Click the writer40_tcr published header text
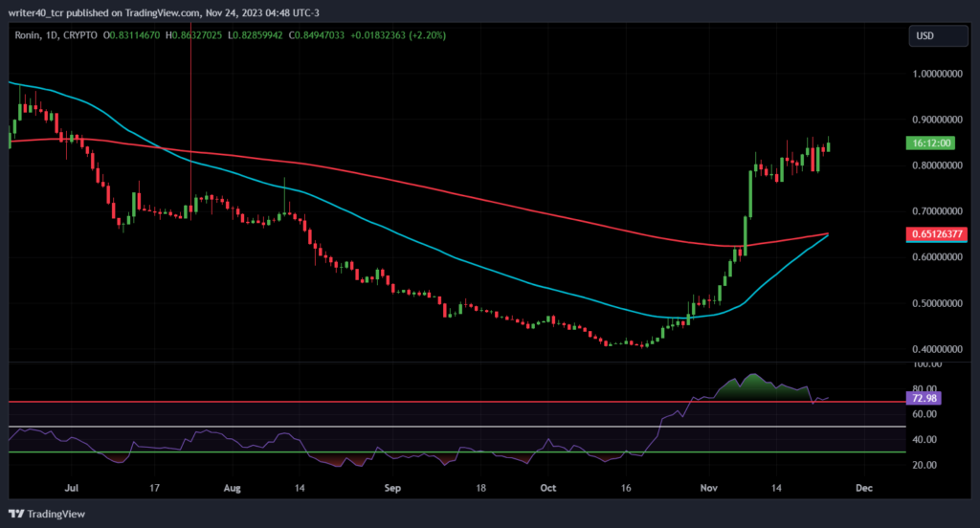 point(164,12)
